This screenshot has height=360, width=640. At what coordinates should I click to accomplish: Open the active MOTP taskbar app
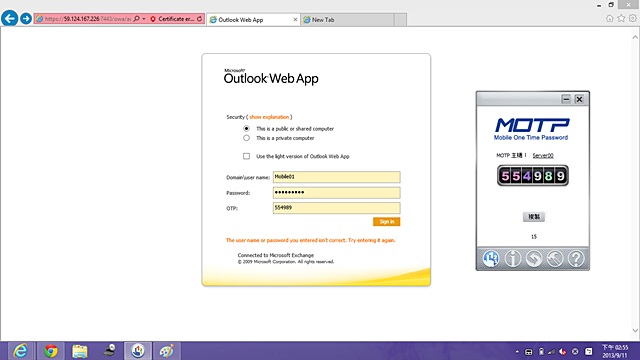138,351
